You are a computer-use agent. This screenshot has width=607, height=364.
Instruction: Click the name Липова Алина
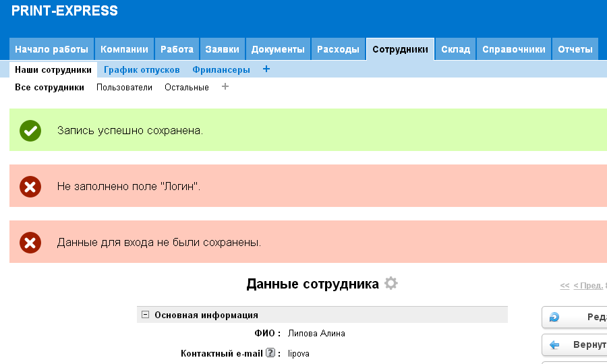[x=316, y=333]
